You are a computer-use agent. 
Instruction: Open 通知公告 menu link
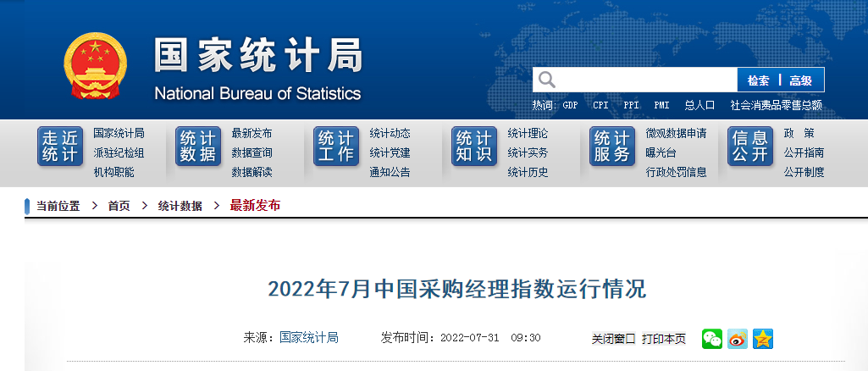[x=390, y=172]
